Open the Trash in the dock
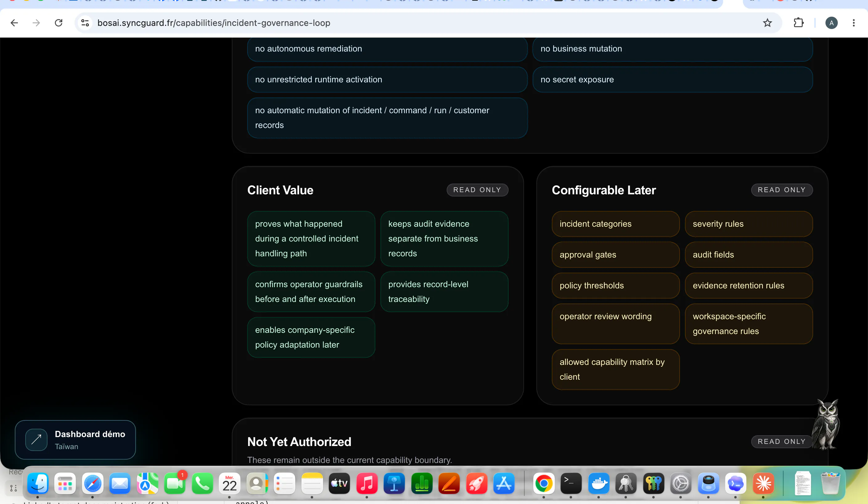868x504 pixels. 830,483
